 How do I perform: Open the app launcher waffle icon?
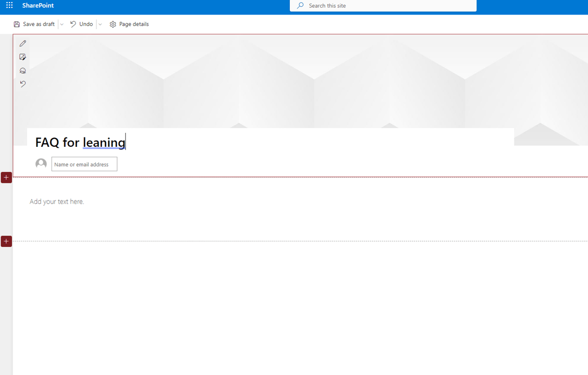[9, 5]
